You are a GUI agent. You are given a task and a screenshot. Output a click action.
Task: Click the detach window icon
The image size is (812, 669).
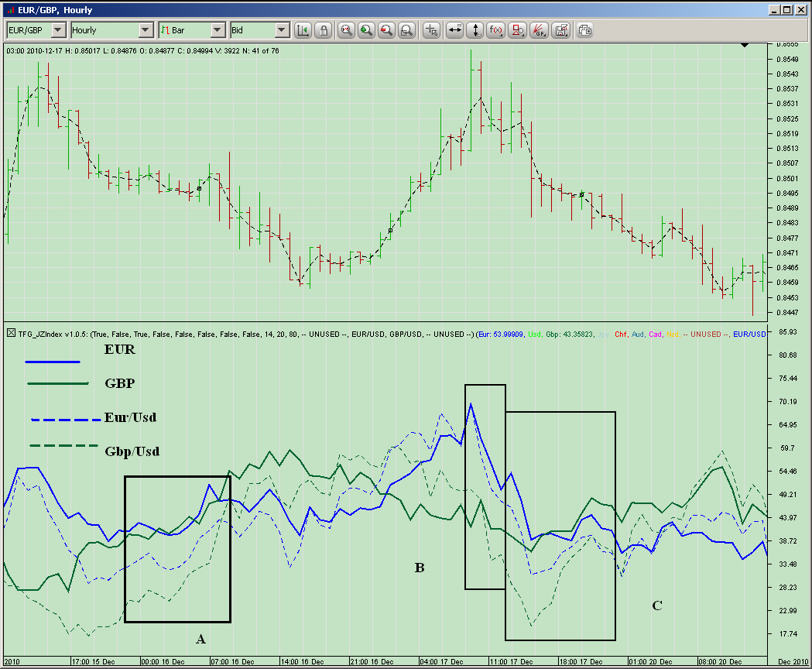point(585,30)
